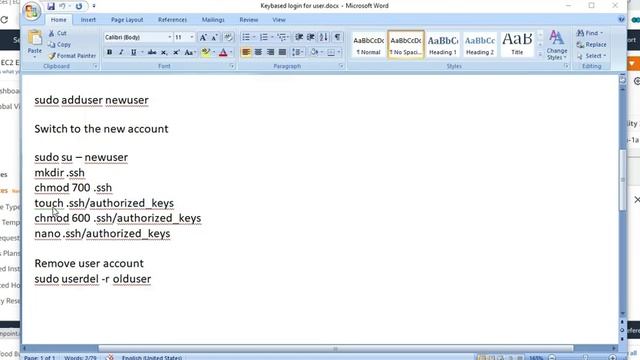This screenshot has height=360, width=640.
Task: Switch to the Insert tab
Action: [88, 20]
